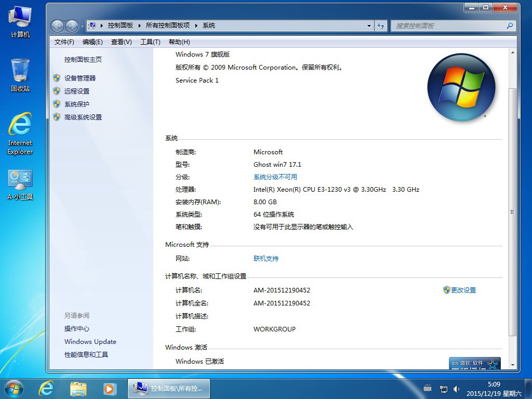Open 操作中心 link
The width and height of the screenshot is (532, 399).
point(77,328)
